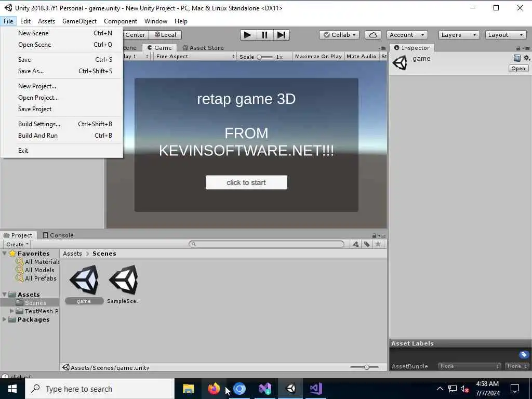Open the Create dropdown in the Project panel
The width and height of the screenshot is (532, 399).
[17, 244]
